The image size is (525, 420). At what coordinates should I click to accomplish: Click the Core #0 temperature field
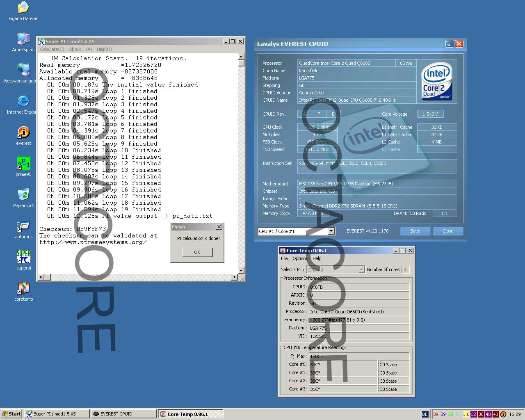pos(343,365)
